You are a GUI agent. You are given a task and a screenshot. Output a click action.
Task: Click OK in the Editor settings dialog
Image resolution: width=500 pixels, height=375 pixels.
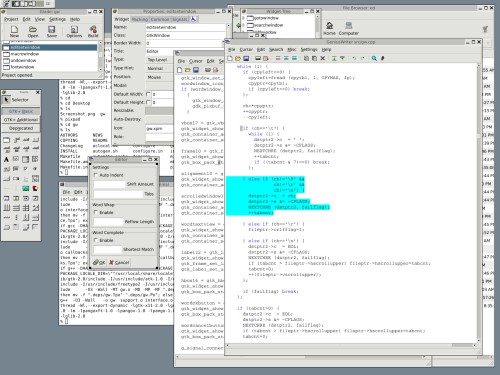99,262
